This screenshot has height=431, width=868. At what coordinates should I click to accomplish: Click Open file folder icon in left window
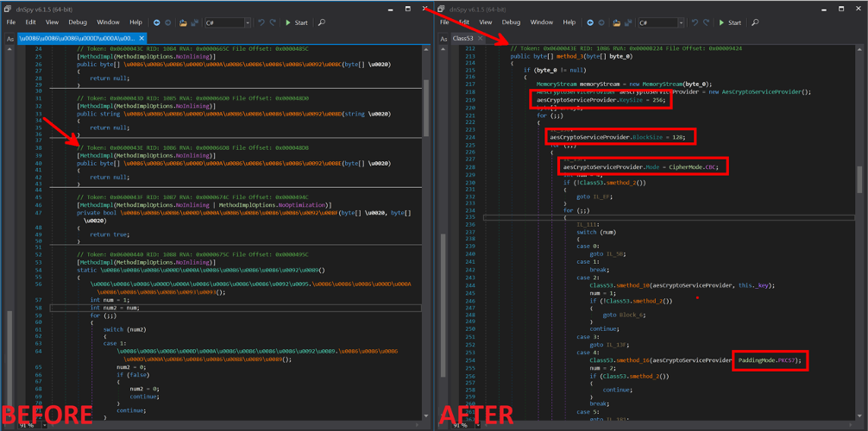(181, 22)
